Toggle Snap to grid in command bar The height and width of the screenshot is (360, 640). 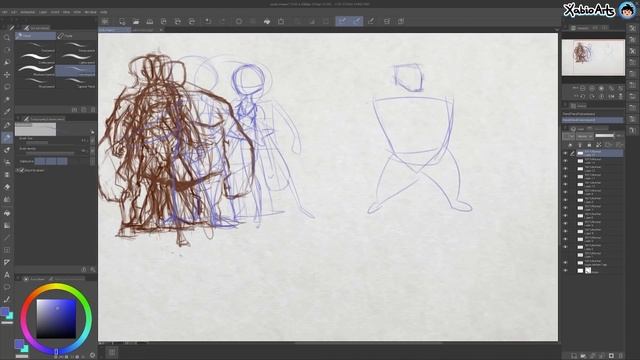[x=371, y=21]
